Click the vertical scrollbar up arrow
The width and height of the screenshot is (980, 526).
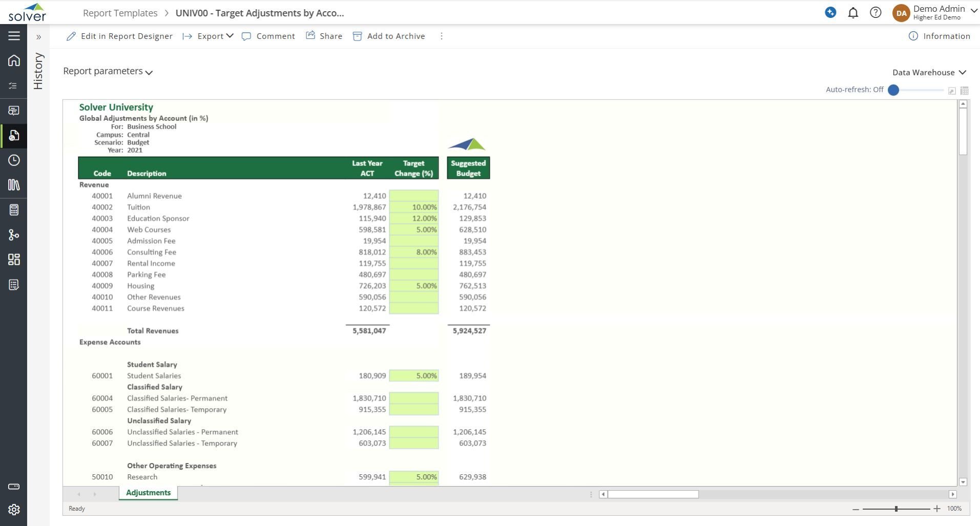tap(963, 104)
